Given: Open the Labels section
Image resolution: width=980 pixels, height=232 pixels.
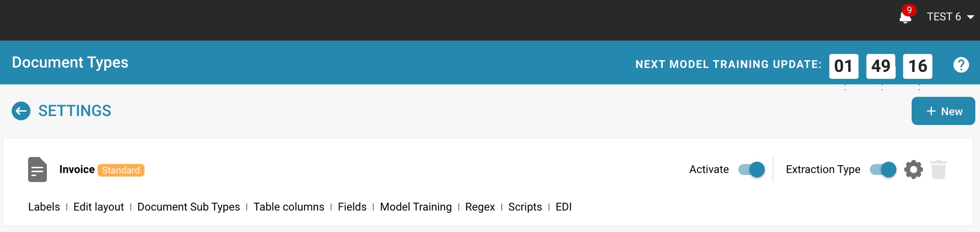Looking at the screenshot, I should click(44, 207).
